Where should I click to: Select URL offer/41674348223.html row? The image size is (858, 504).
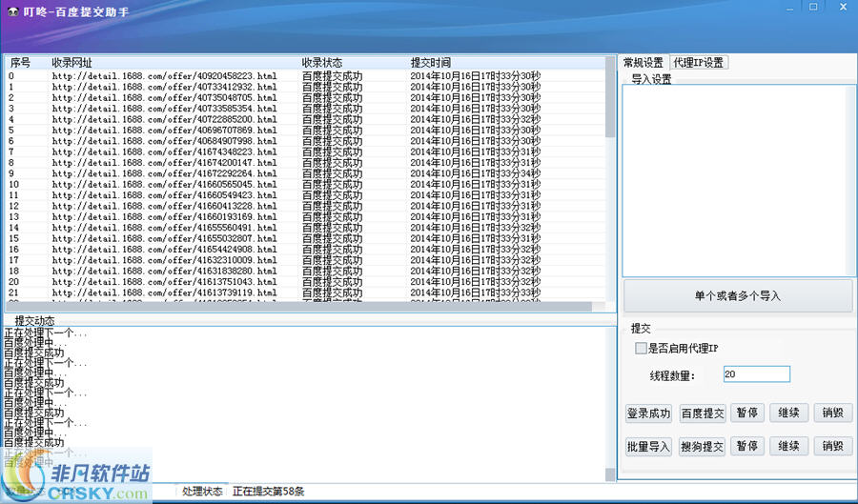pos(305,152)
